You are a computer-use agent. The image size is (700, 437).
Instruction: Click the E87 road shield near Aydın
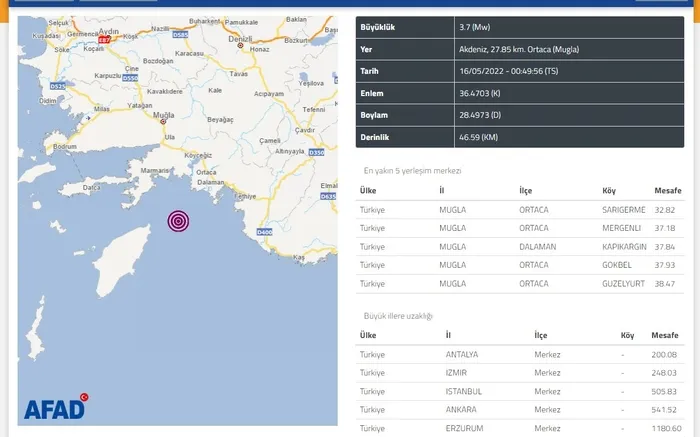(104, 40)
